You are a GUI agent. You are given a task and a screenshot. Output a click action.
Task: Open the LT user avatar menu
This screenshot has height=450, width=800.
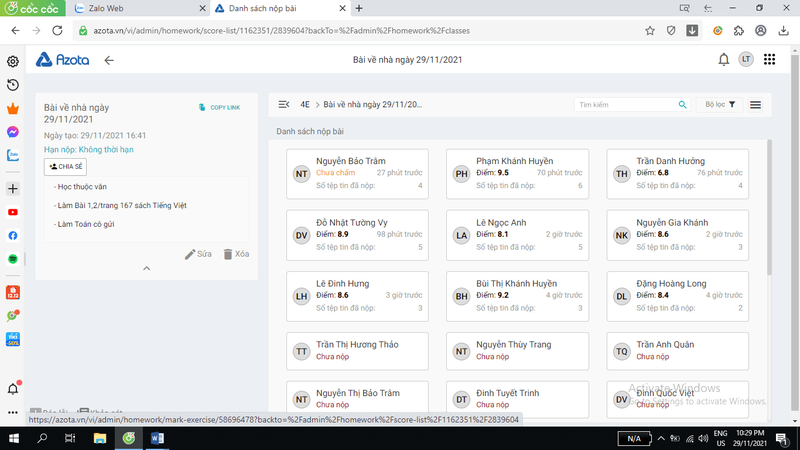[746, 59]
